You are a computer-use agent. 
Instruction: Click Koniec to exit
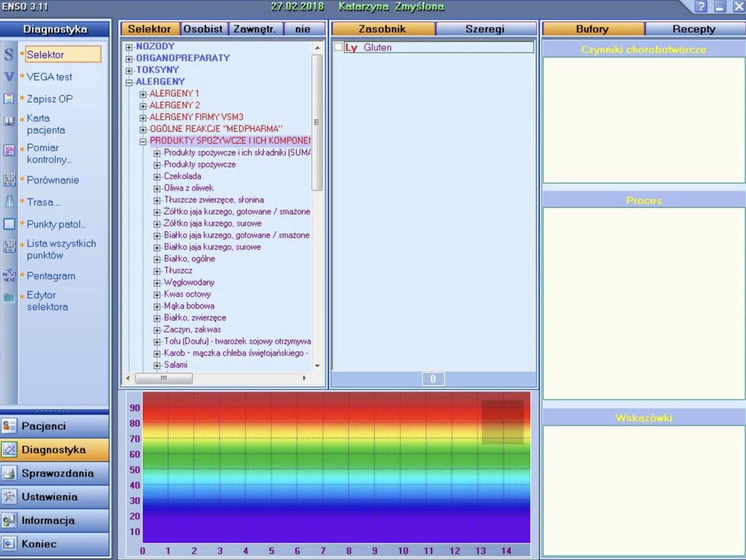[55, 543]
